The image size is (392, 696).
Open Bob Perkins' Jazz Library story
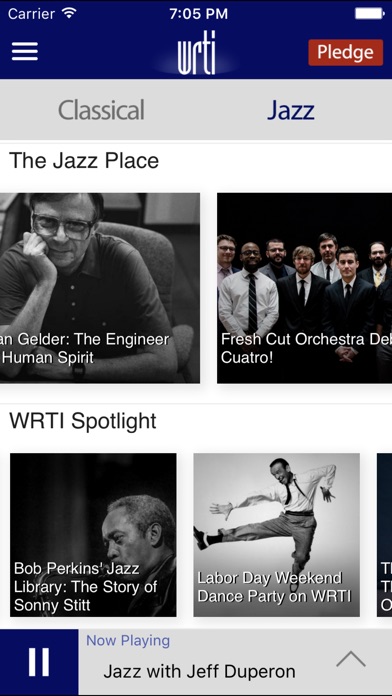[x=93, y=535]
